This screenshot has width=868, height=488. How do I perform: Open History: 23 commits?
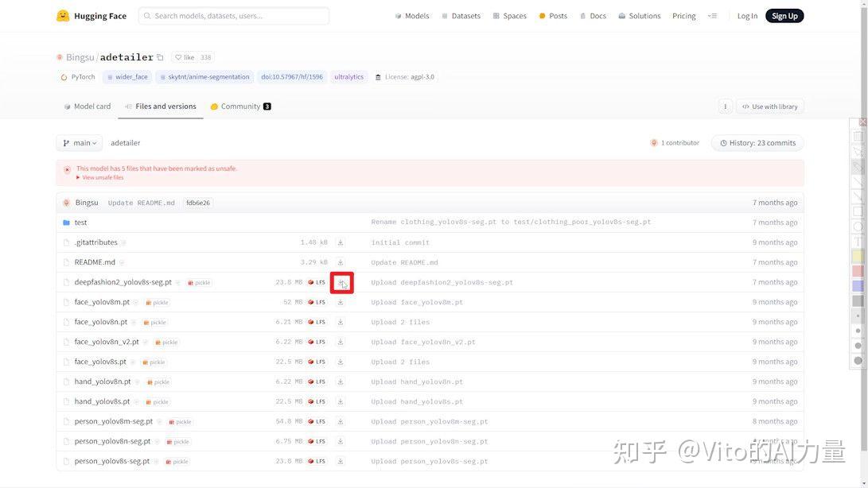[758, 143]
